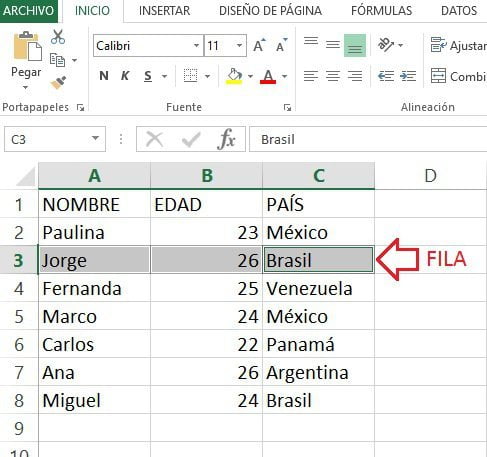The height and width of the screenshot is (457, 487).
Task: Open the font size dropdown
Action: point(239,45)
